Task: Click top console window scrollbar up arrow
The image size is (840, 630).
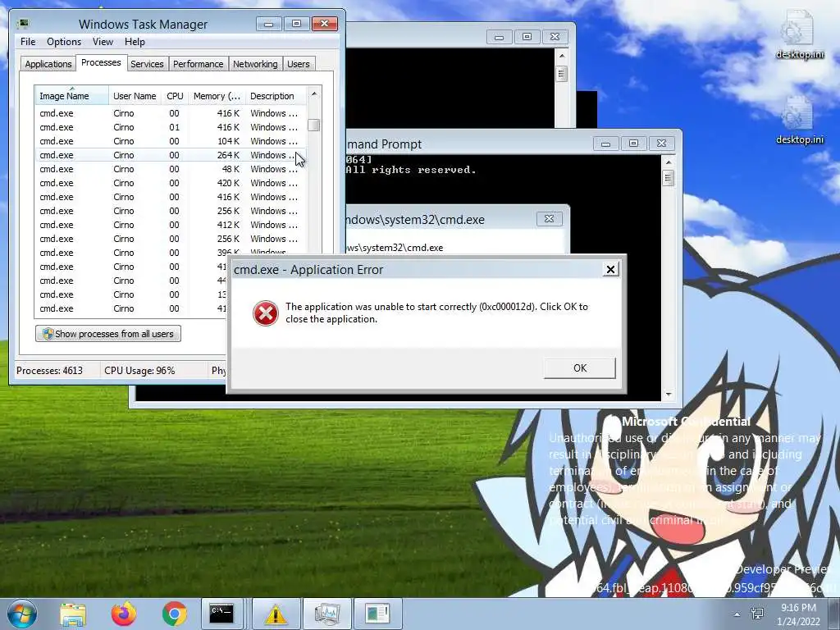Action: 561,56
